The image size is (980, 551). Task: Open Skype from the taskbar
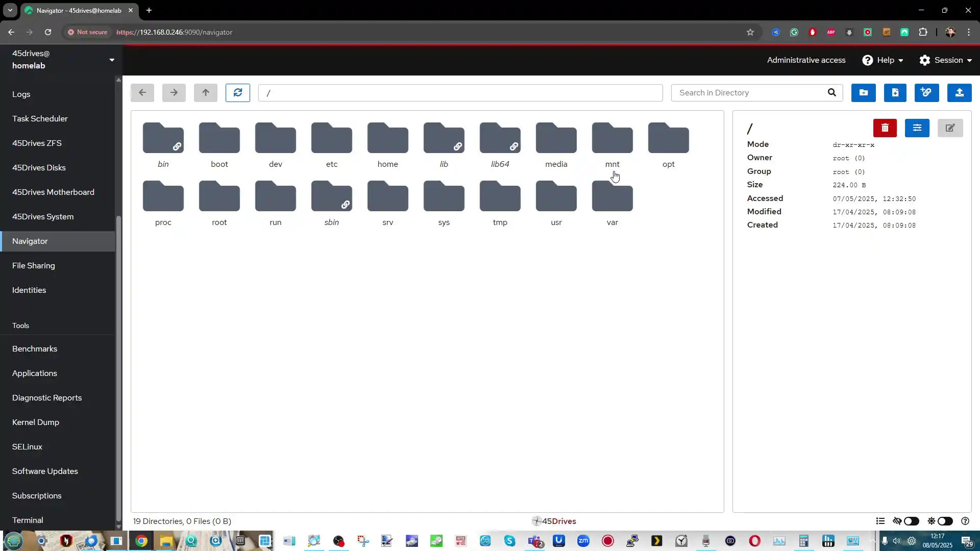coord(510,541)
